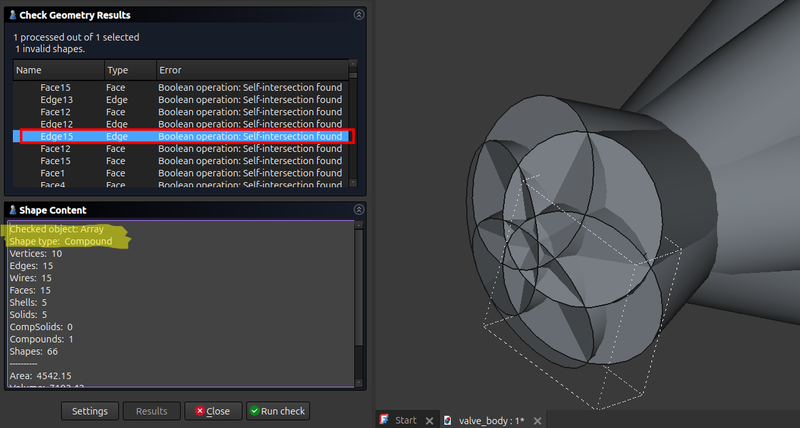Click the Shape Content panel pawn icon
Image resolution: width=800 pixels, height=428 pixels.
12,210
